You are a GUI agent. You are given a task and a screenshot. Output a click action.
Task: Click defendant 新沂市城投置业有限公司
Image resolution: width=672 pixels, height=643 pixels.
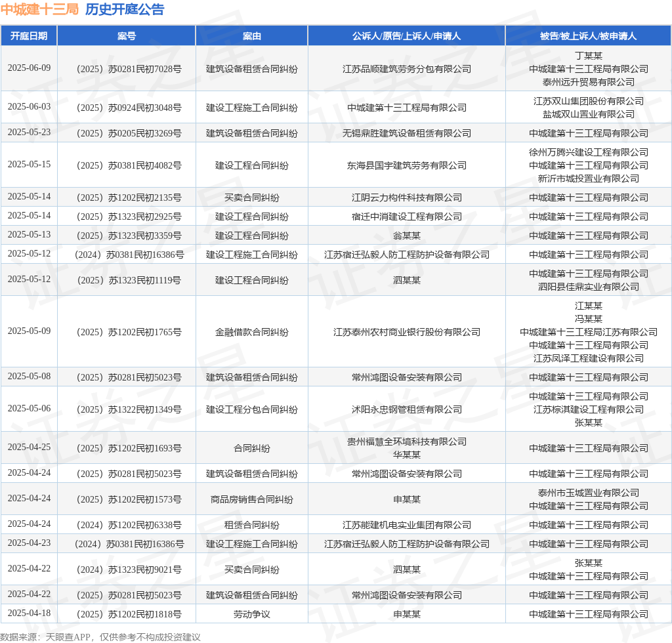(x=589, y=178)
